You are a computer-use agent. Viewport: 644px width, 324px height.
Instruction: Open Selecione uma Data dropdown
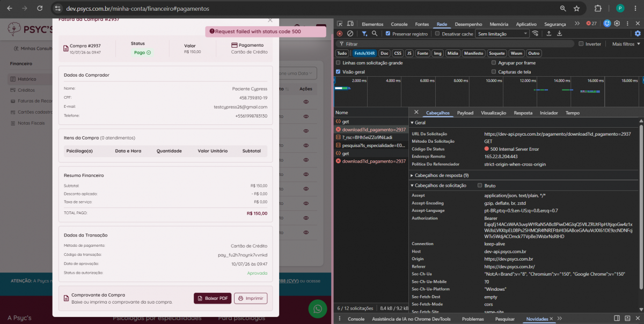[x=299, y=73]
